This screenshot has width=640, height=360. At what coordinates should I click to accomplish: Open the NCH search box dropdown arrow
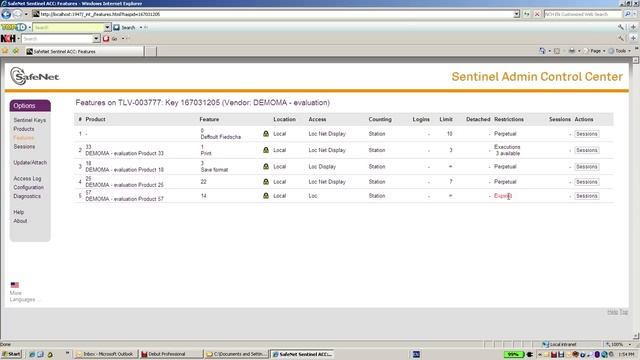click(96, 39)
